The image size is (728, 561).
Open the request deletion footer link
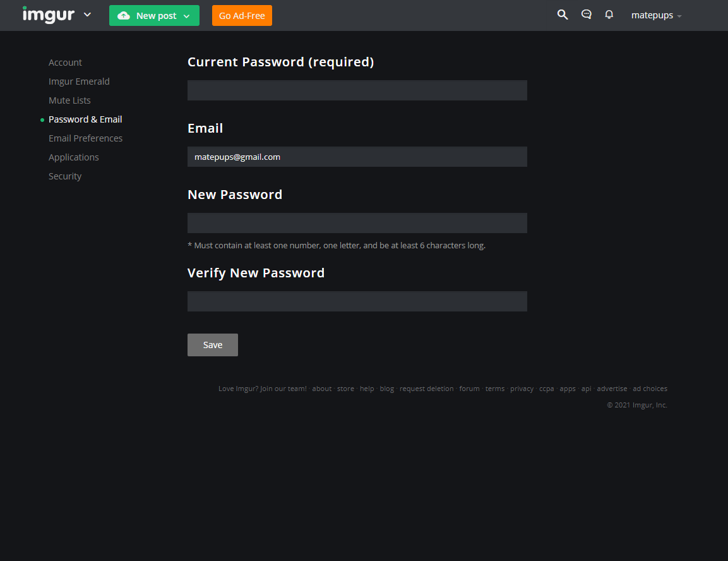[x=426, y=389]
